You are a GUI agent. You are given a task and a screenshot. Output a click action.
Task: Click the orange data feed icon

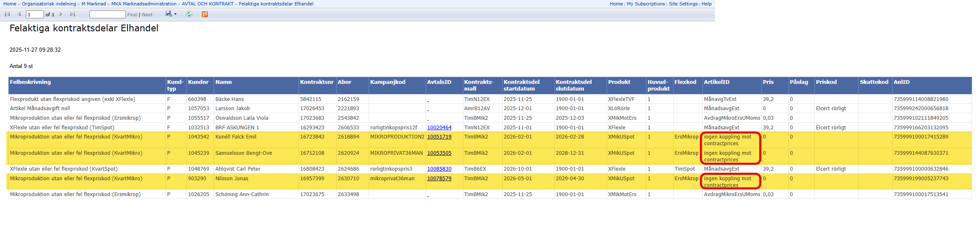[x=205, y=14]
